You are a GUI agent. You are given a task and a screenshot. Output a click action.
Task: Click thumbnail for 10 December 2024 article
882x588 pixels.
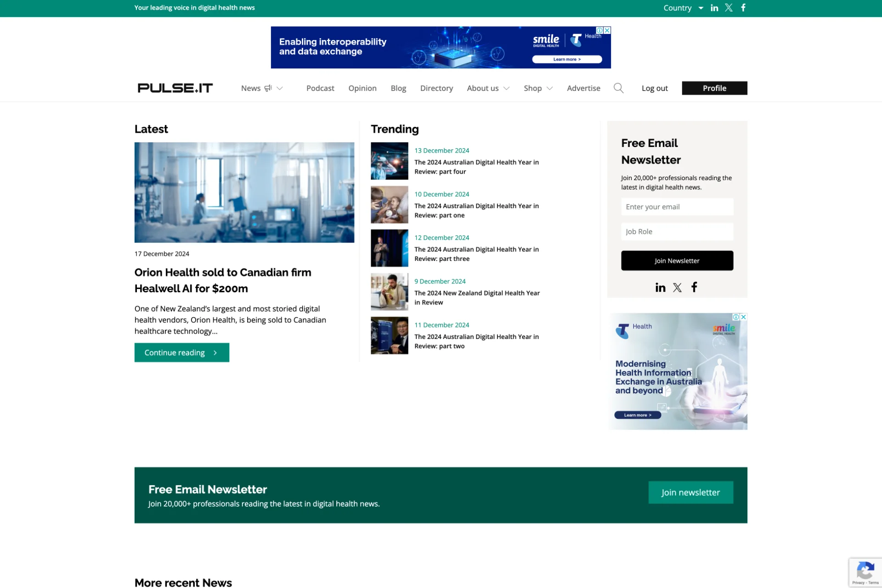[389, 204]
